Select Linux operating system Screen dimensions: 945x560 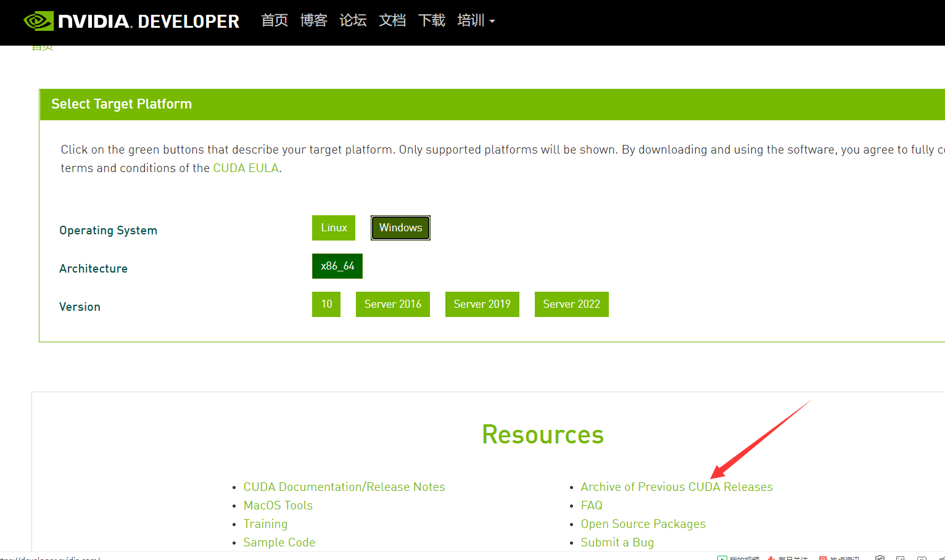click(334, 228)
